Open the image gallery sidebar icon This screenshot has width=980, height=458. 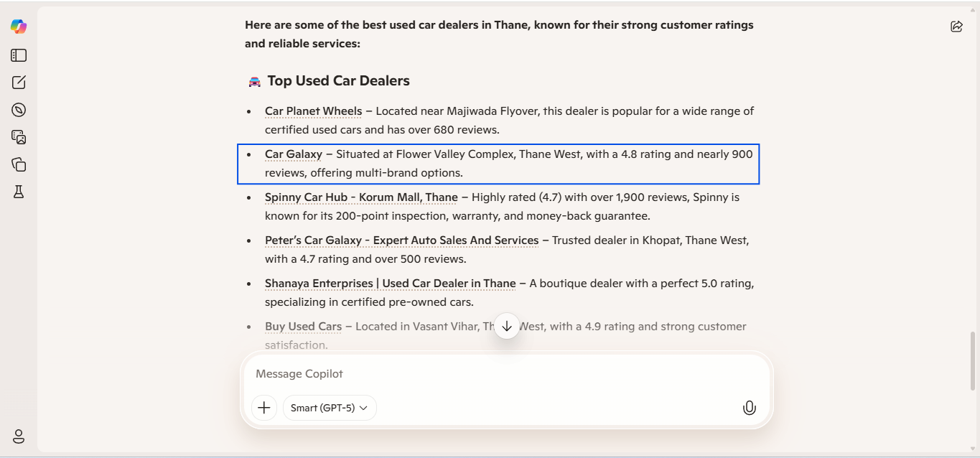click(x=19, y=137)
